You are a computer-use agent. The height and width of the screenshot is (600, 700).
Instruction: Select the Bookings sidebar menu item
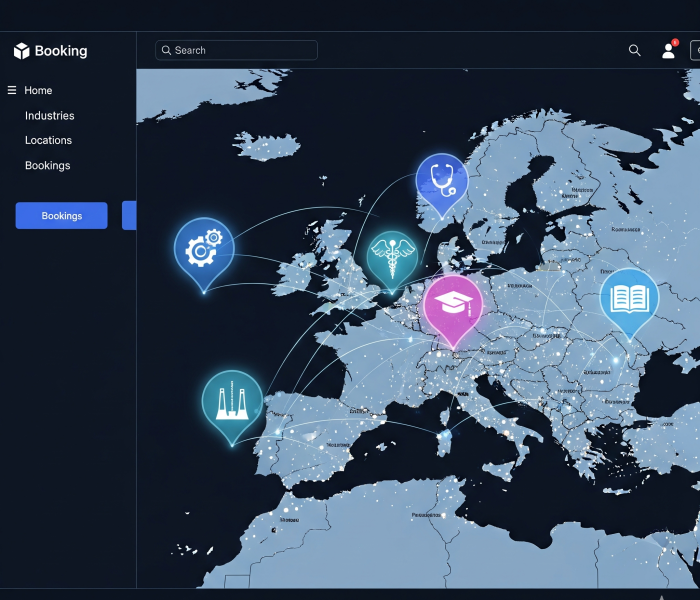tap(47, 166)
